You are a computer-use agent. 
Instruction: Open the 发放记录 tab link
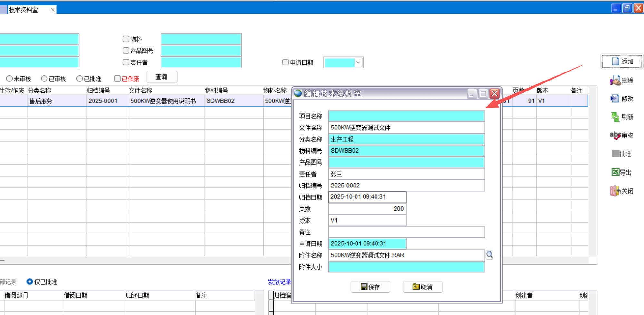coord(279,282)
